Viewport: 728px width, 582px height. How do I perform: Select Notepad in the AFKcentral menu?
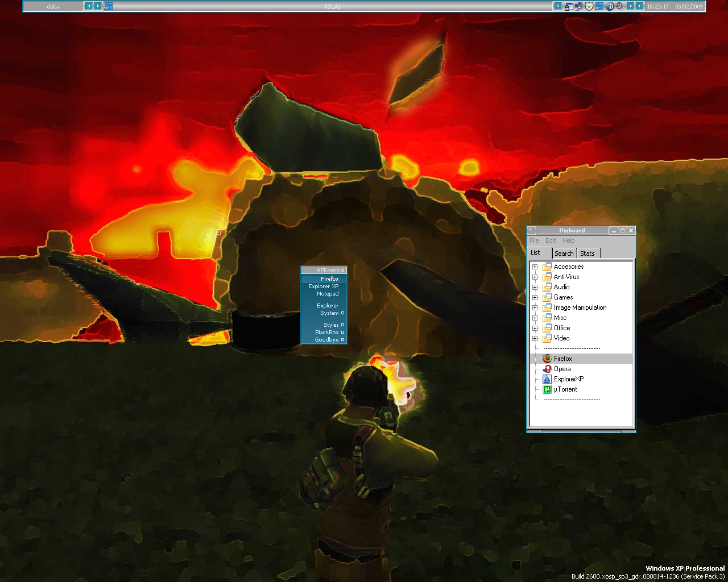coord(328,294)
